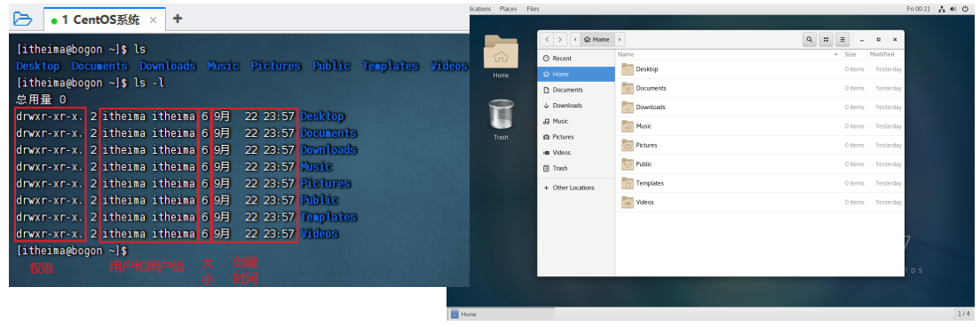Open the terminal session folder icon
The width and height of the screenshot is (980, 327).
pyautogui.click(x=22, y=19)
